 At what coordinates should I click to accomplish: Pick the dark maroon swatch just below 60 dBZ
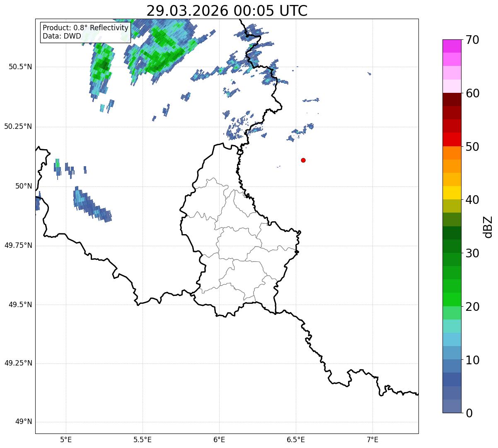[x=452, y=99]
